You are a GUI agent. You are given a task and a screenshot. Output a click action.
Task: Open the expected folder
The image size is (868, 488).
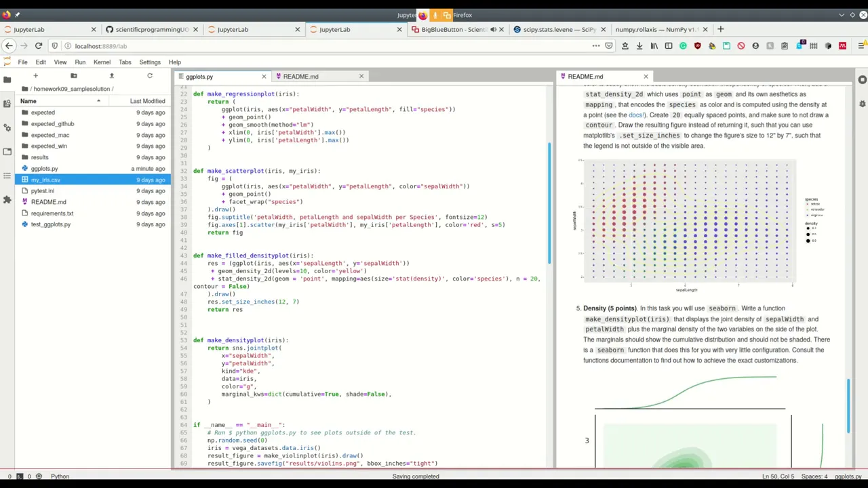pyautogui.click(x=93, y=113)
